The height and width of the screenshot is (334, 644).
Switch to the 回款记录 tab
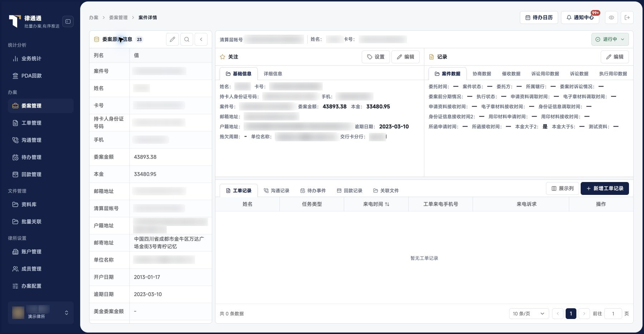350,191
